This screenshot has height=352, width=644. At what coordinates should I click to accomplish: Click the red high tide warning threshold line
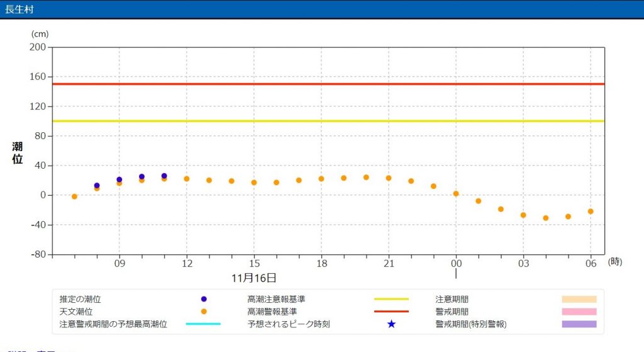pos(328,84)
